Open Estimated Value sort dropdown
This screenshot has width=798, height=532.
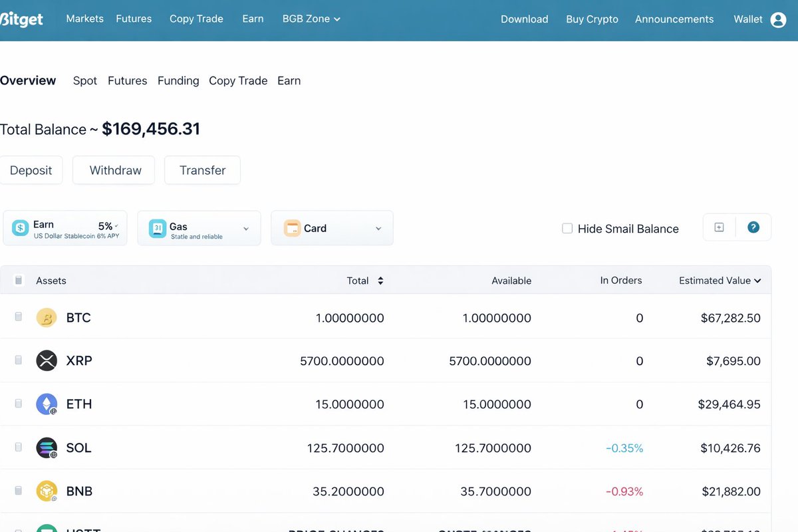click(x=757, y=281)
